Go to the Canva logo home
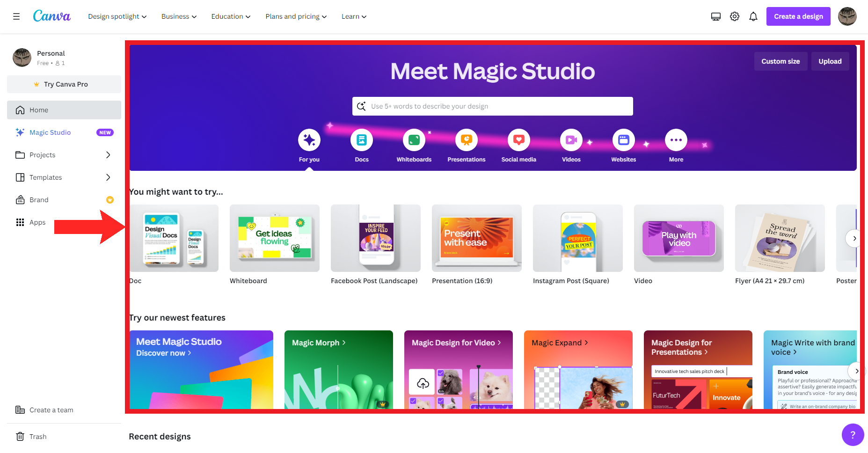 (52, 16)
